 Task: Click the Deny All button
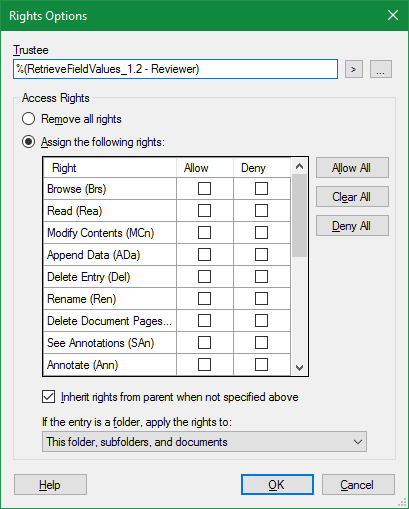point(352,226)
